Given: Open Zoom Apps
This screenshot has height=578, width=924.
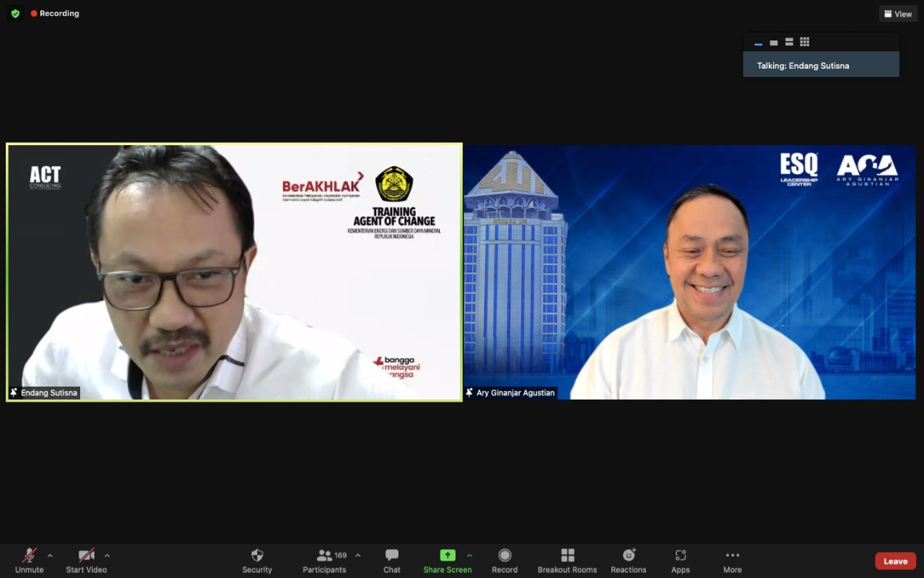Looking at the screenshot, I should [x=681, y=560].
